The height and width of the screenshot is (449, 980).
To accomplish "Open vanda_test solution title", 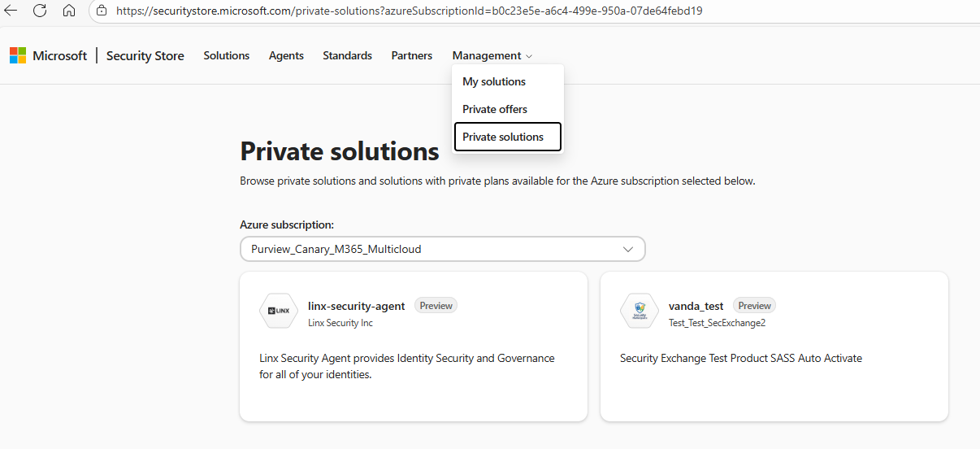I will 696,306.
